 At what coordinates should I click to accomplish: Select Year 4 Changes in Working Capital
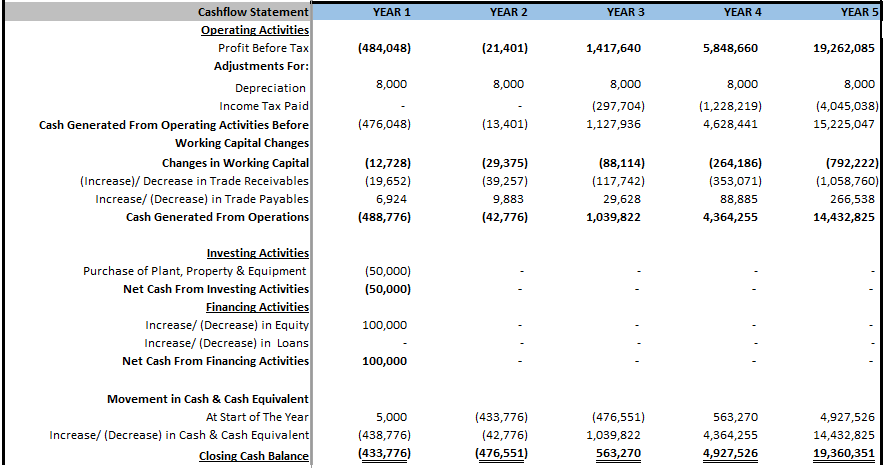coord(735,163)
